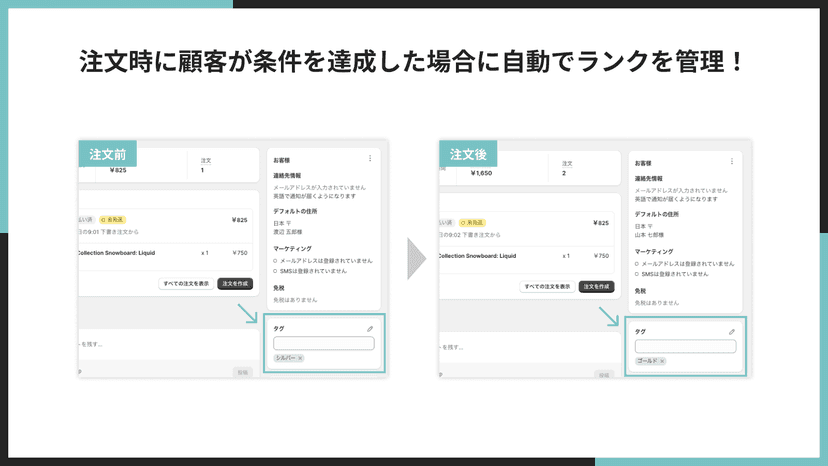
Task: Click Collection Snowboard: Liquid in 注文後 screenshot
Action: point(477,256)
